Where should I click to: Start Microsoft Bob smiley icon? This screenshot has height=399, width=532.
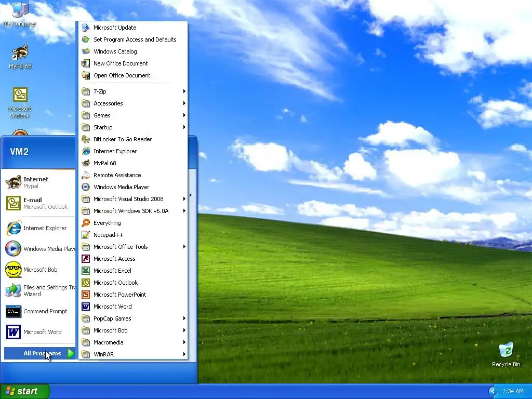click(x=14, y=270)
